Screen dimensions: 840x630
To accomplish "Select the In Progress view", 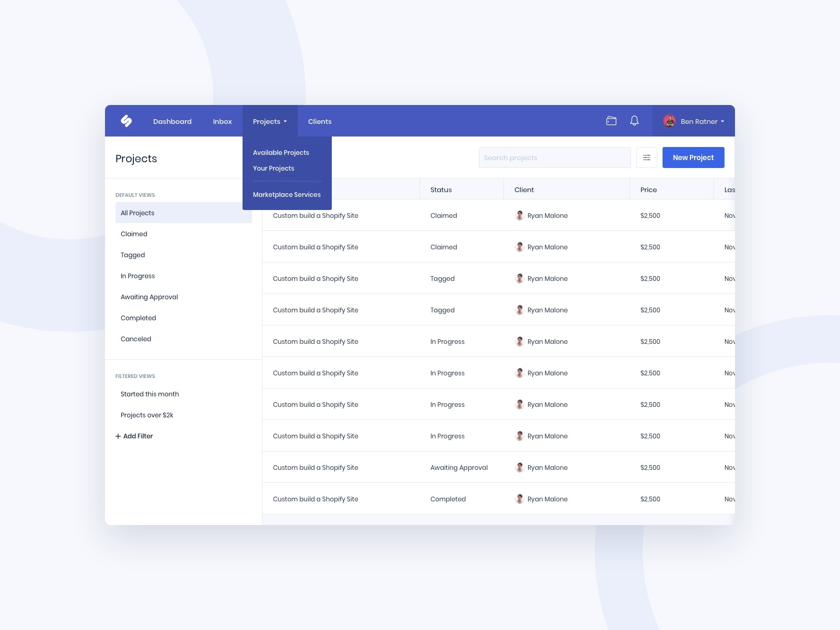I will coord(138,276).
